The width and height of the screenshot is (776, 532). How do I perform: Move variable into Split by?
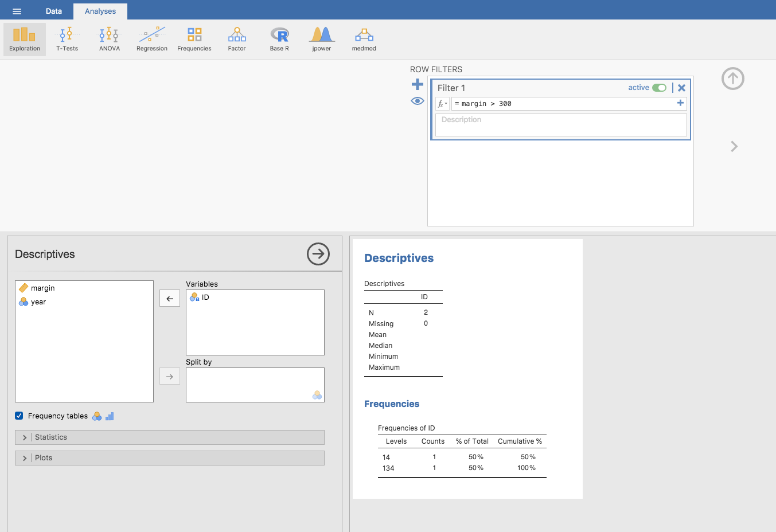[x=170, y=376]
